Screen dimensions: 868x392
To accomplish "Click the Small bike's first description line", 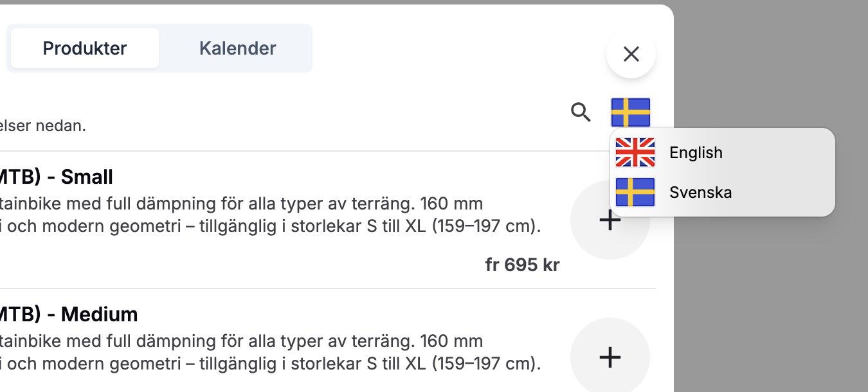I will [241, 204].
